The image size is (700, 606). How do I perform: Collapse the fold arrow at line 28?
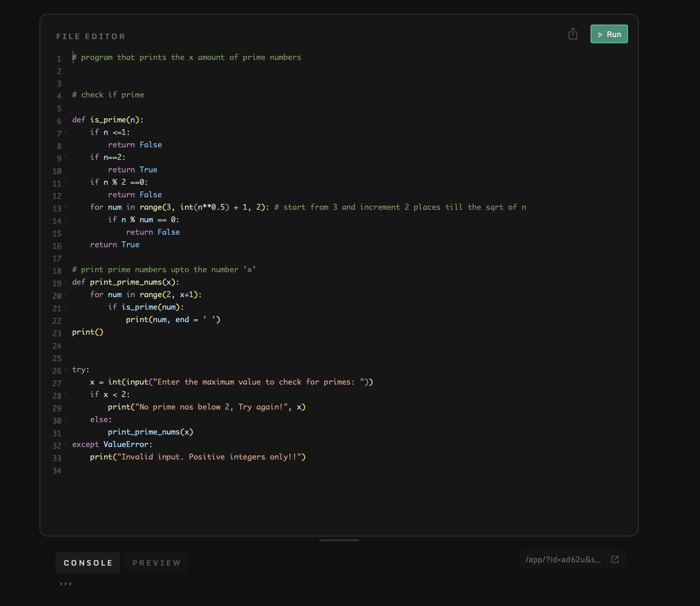point(66,395)
